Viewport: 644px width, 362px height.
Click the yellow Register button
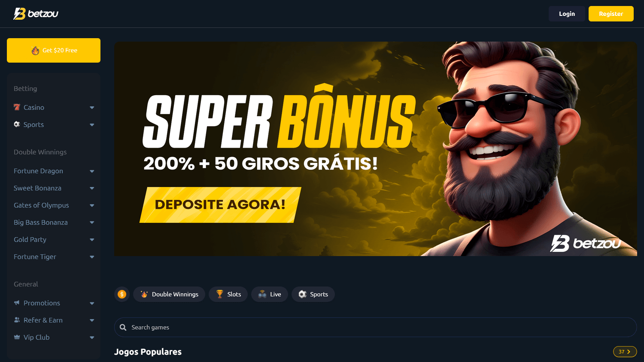point(611,14)
